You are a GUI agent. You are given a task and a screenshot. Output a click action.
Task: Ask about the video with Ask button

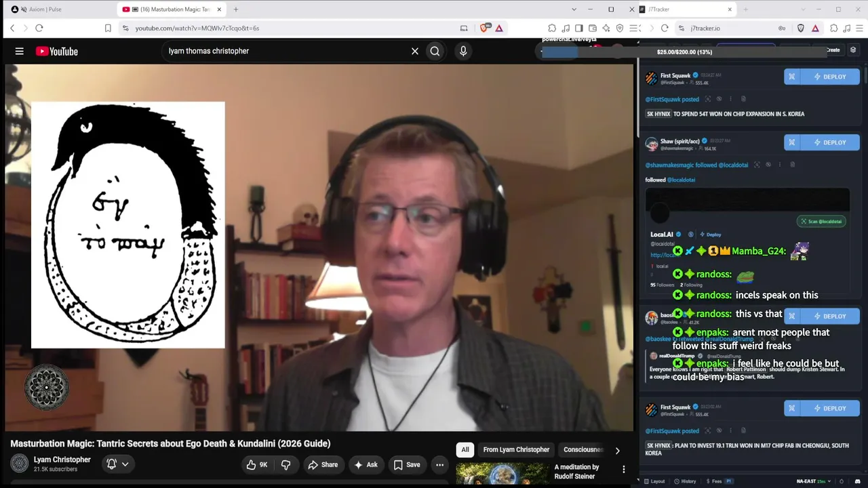[x=366, y=465]
